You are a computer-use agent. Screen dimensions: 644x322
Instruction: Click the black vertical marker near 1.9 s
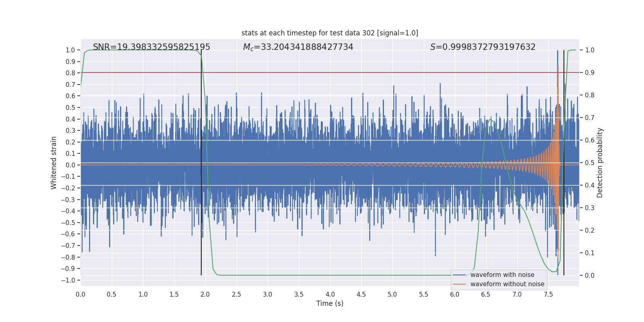[x=201, y=161]
